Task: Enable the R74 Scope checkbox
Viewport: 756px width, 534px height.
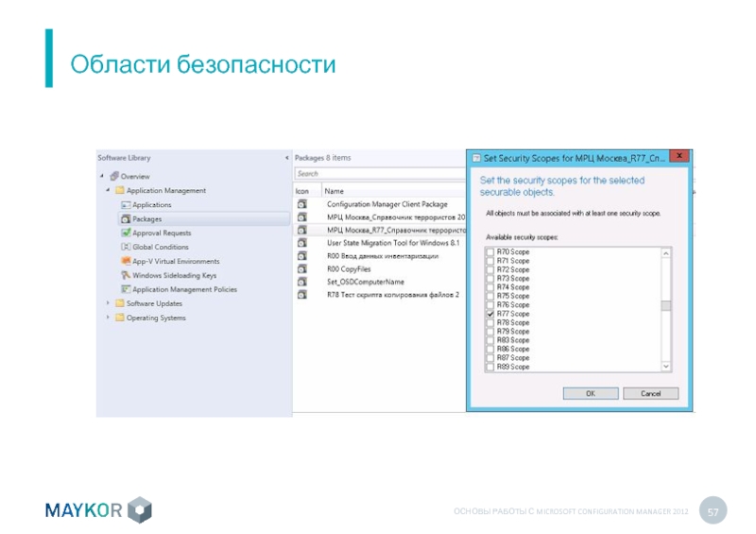Action: 490,287
